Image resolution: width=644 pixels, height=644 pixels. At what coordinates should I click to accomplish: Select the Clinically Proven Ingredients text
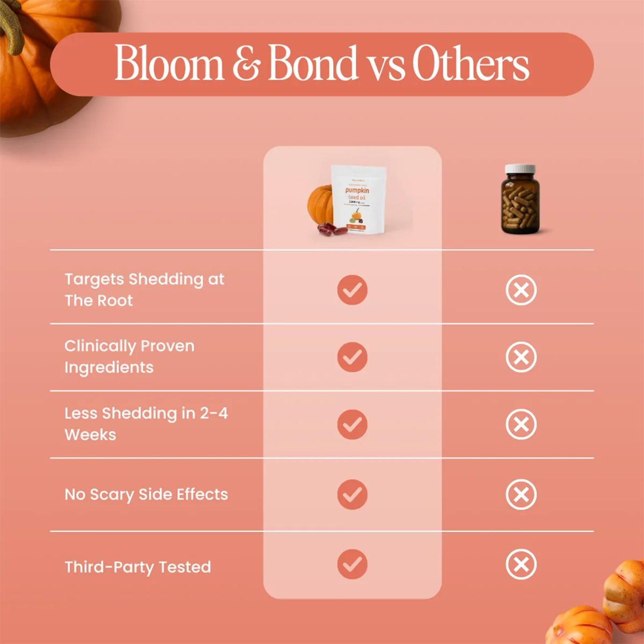point(129,356)
